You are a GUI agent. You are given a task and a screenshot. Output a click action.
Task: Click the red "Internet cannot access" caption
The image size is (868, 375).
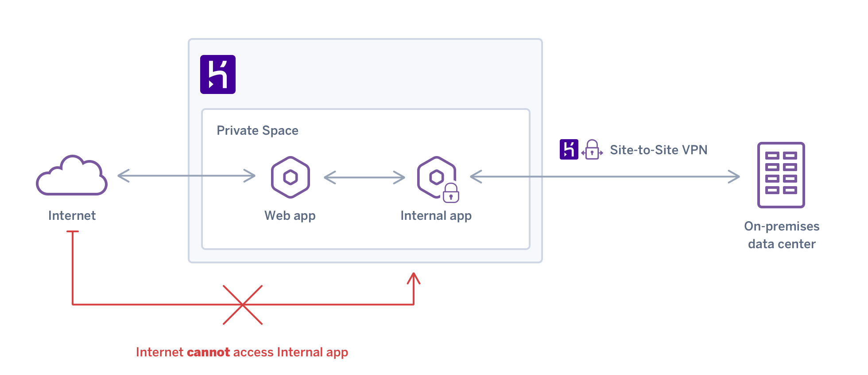[242, 352]
